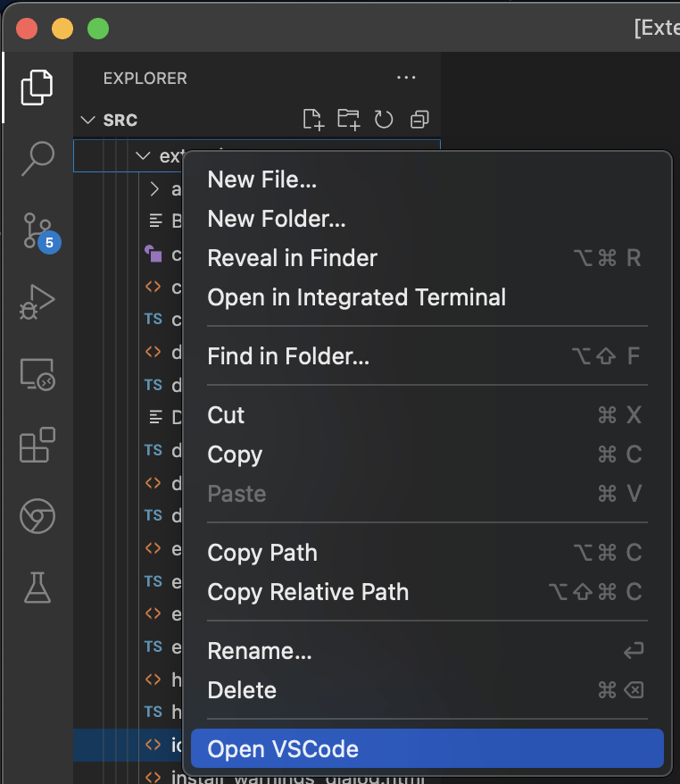
Task: Collapse the selected 'ext' folder chevron
Action: 143,156
